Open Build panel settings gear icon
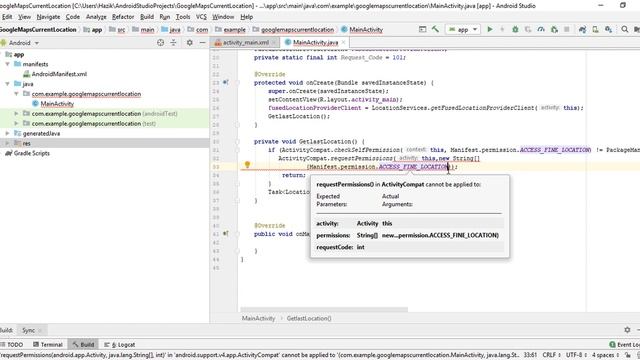This screenshot has width=640, height=360. [x=627, y=330]
